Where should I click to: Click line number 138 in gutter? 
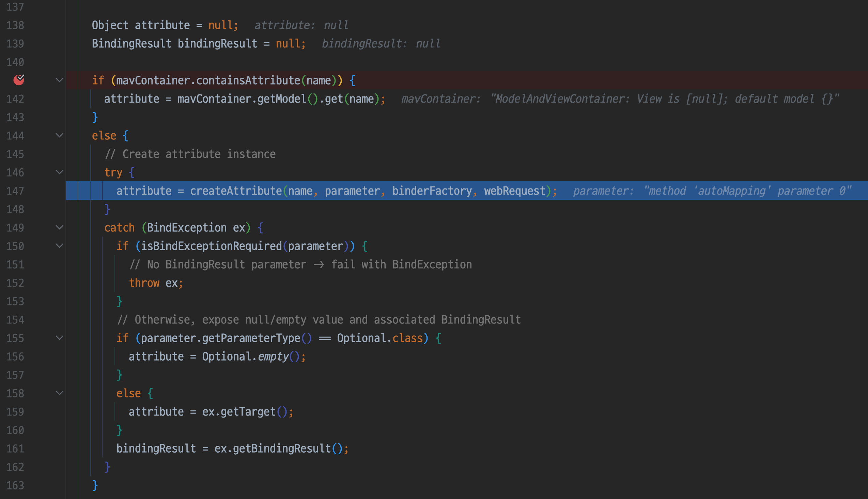[x=15, y=25]
